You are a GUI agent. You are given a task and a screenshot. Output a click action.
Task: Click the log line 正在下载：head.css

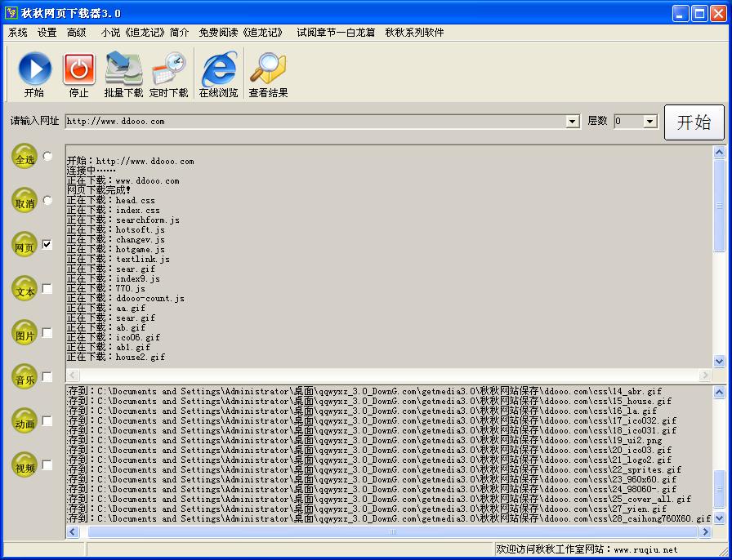click(x=111, y=200)
